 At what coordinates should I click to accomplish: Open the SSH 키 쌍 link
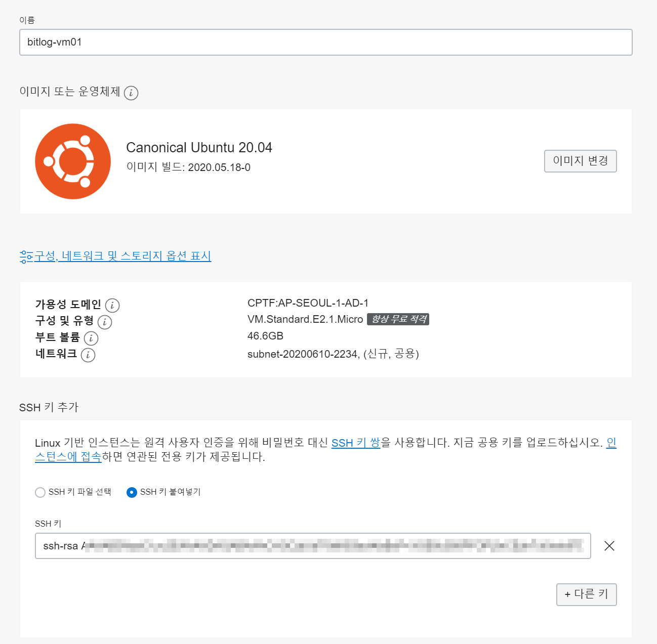point(356,443)
